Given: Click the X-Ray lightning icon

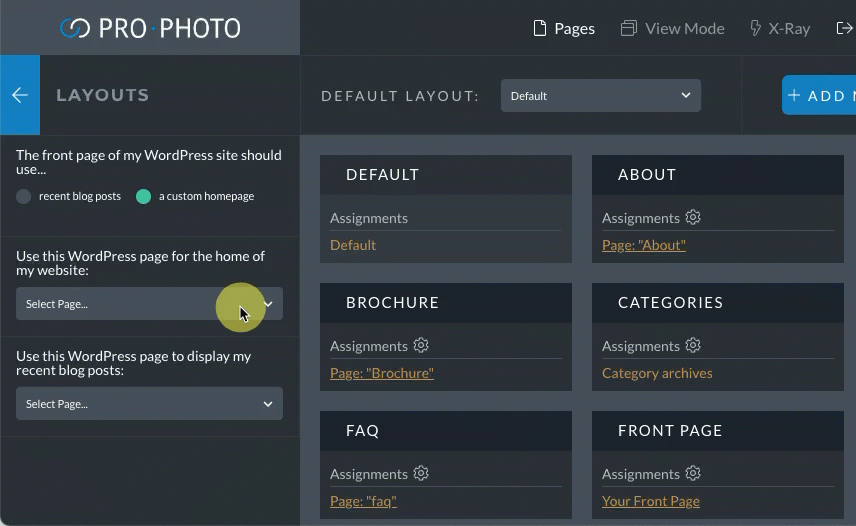Looking at the screenshot, I should pos(755,28).
